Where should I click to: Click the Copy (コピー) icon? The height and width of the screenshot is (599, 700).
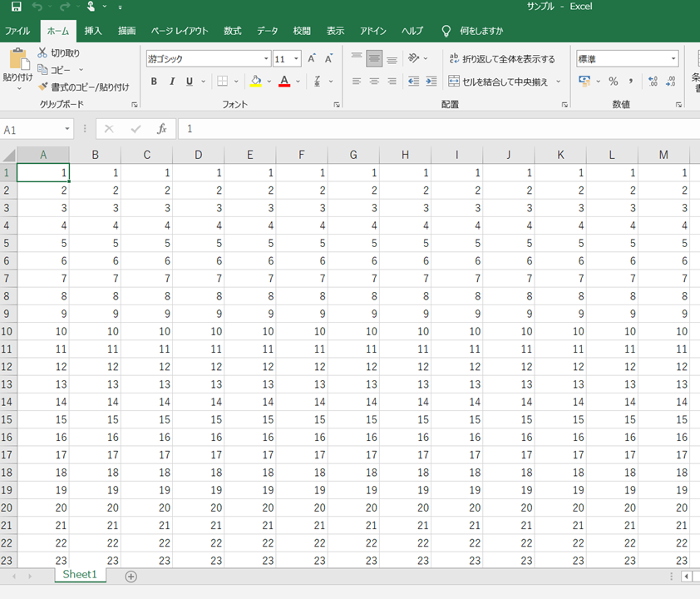[x=43, y=70]
